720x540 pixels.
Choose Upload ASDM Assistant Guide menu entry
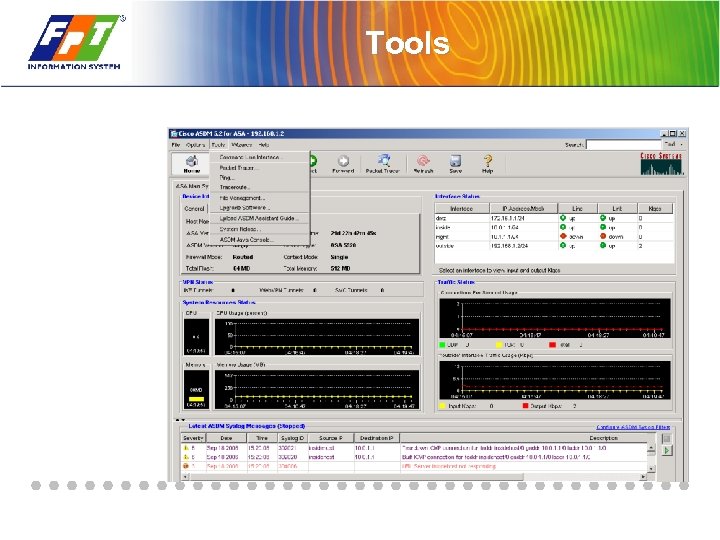(259, 218)
